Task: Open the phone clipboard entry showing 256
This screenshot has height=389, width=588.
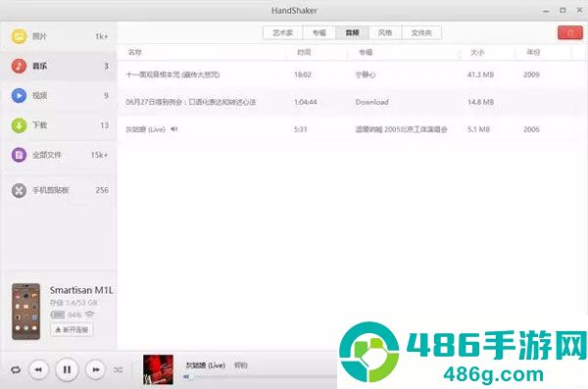Action: pos(59,190)
